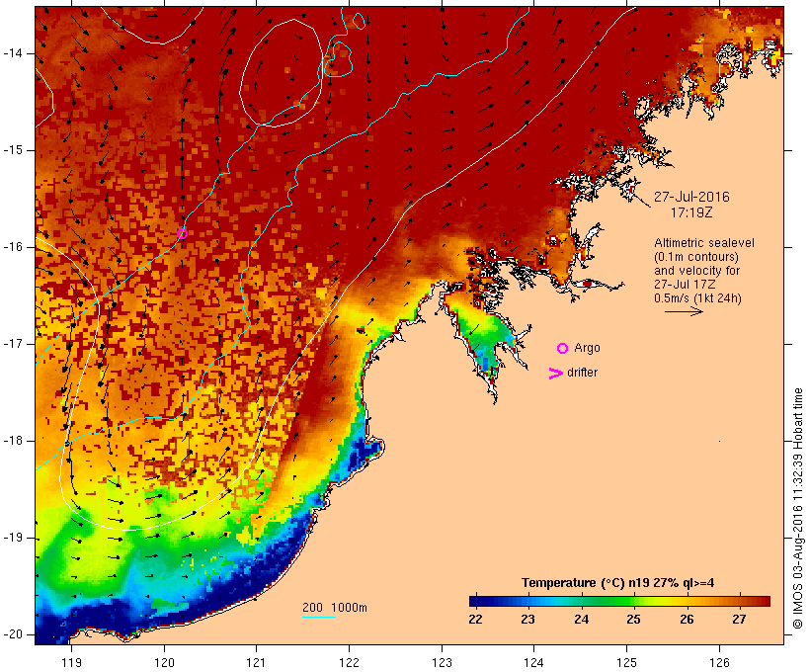Viewport: 810px width, 672px height.
Task: Click the latitude axis label -14
Action: 13,53
